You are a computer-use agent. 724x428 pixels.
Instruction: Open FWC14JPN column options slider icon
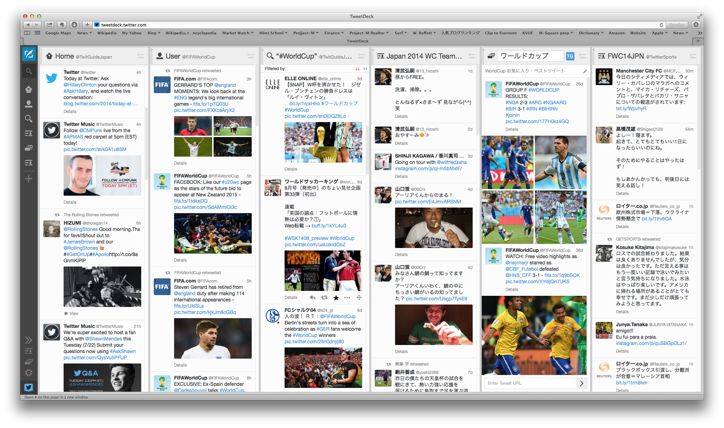click(693, 56)
